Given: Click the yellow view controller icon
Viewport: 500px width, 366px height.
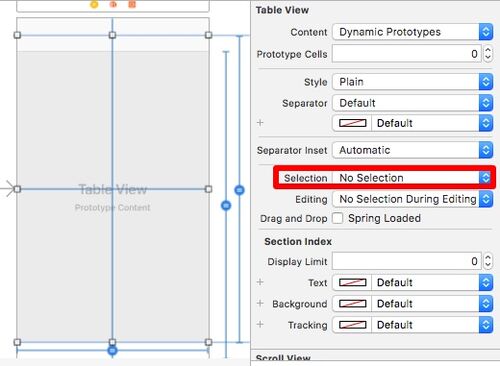Looking at the screenshot, I should point(94,4).
